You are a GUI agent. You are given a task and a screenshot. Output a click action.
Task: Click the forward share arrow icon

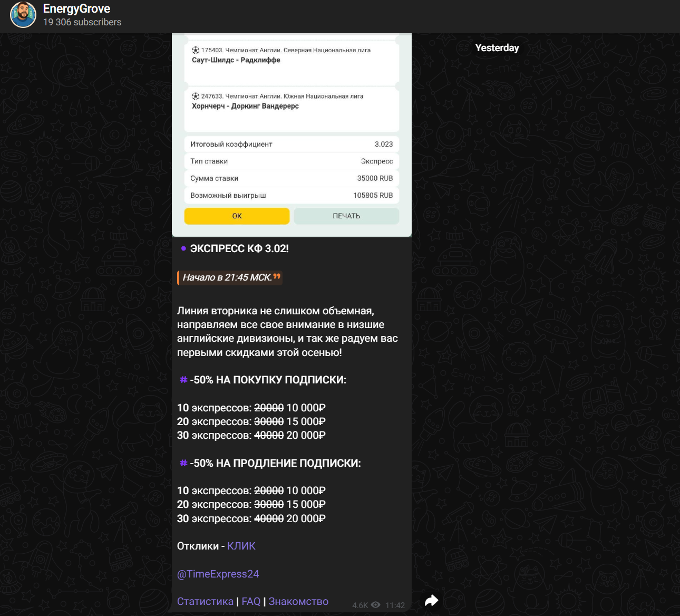coord(432,600)
